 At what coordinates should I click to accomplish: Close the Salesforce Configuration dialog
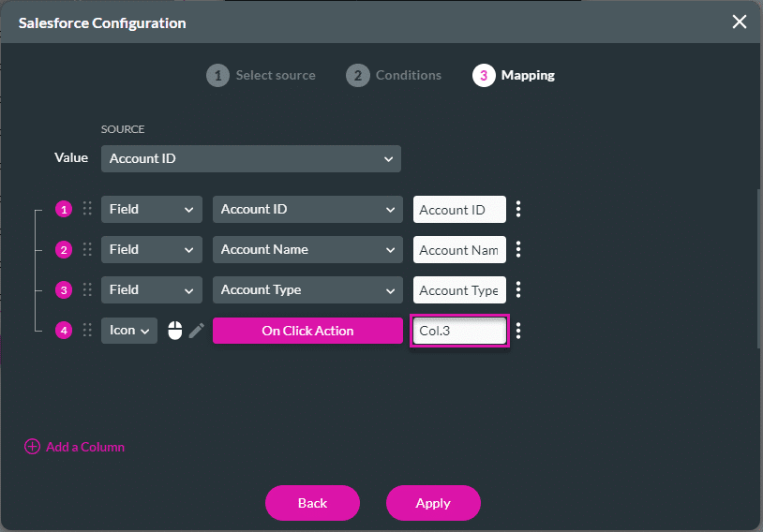point(740,22)
